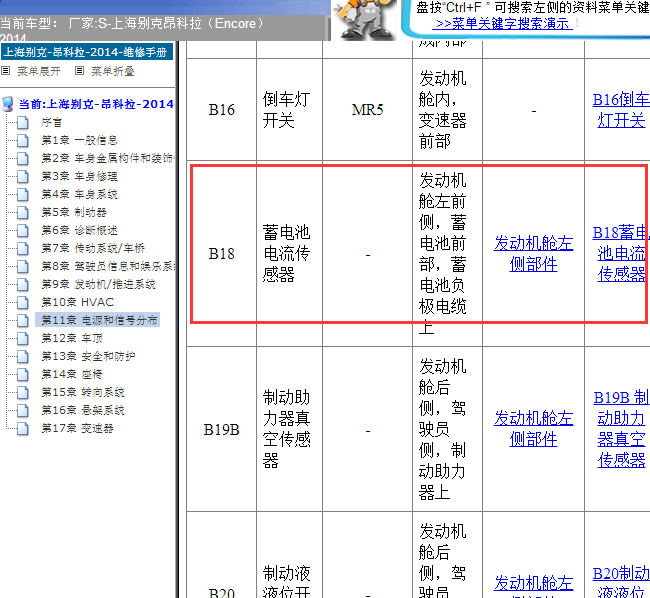Click the B16 code cell
The image size is (650, 598).
221,110
